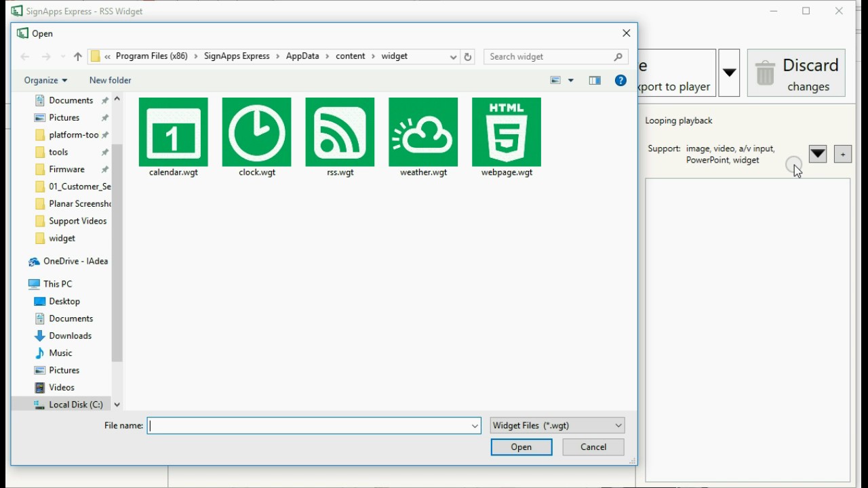The image size is (868, 488).
Task: Open the Planar Screensho folder in sidebar
Action: [x=72, y=204]
